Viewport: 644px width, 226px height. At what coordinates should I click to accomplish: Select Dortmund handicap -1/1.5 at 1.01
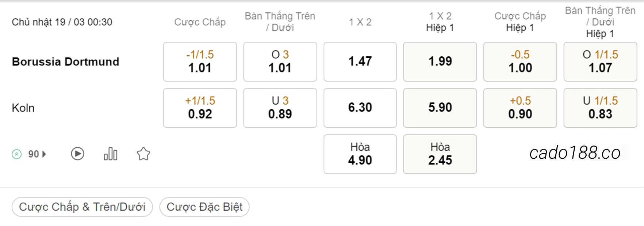pos(200,61)
